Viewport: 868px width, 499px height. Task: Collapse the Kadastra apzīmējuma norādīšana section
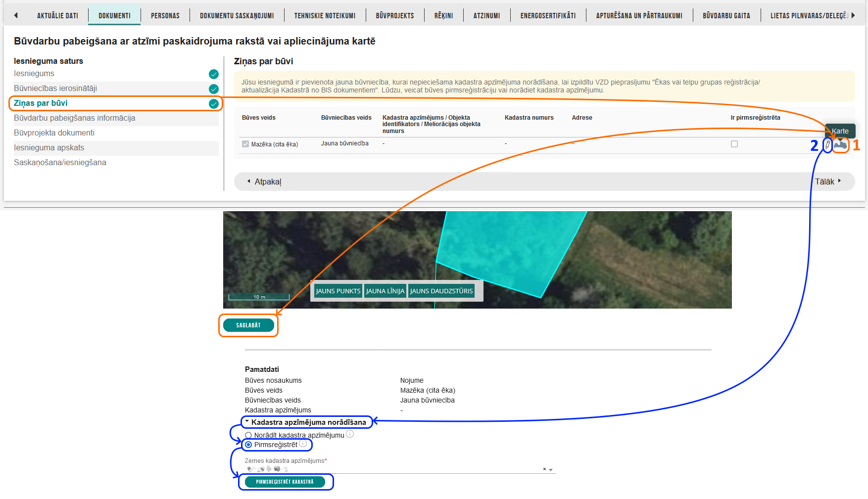point(247,422)
